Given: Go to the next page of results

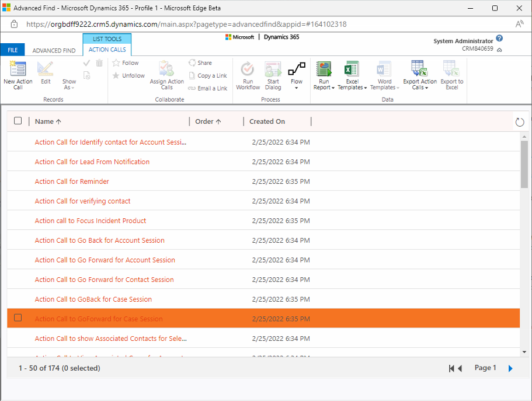Looking at the screenshot, I should tap(510, 368).
